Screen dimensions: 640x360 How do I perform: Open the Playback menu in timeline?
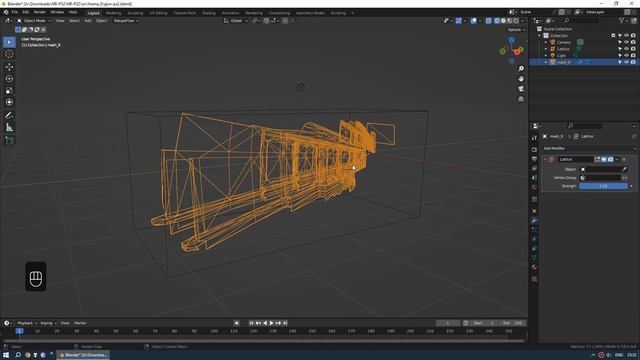[27, 323]
